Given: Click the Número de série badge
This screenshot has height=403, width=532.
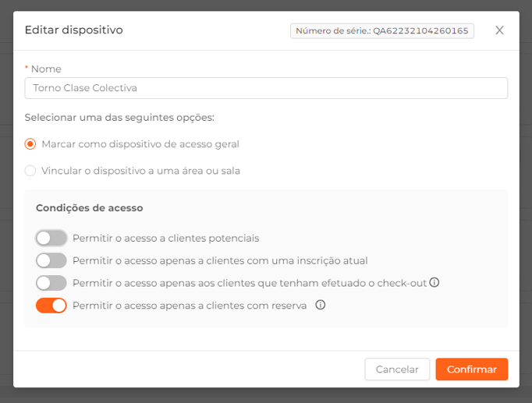Looking at the screenshot, I should point(382,31).
